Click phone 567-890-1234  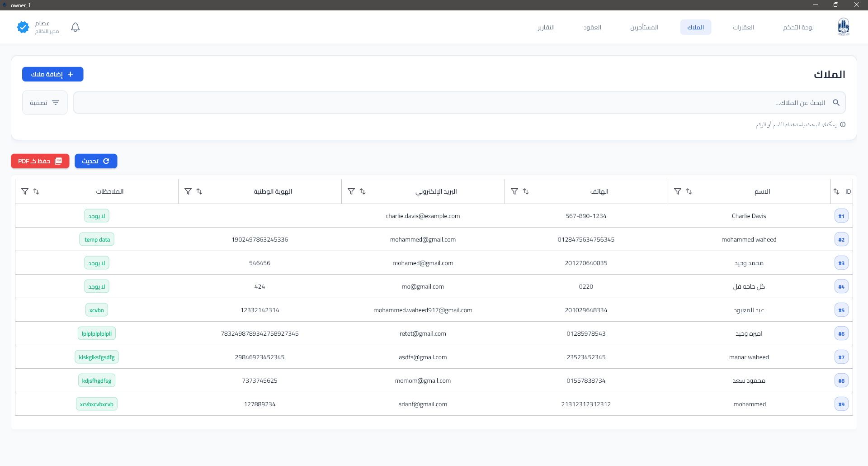click(586, 216)
